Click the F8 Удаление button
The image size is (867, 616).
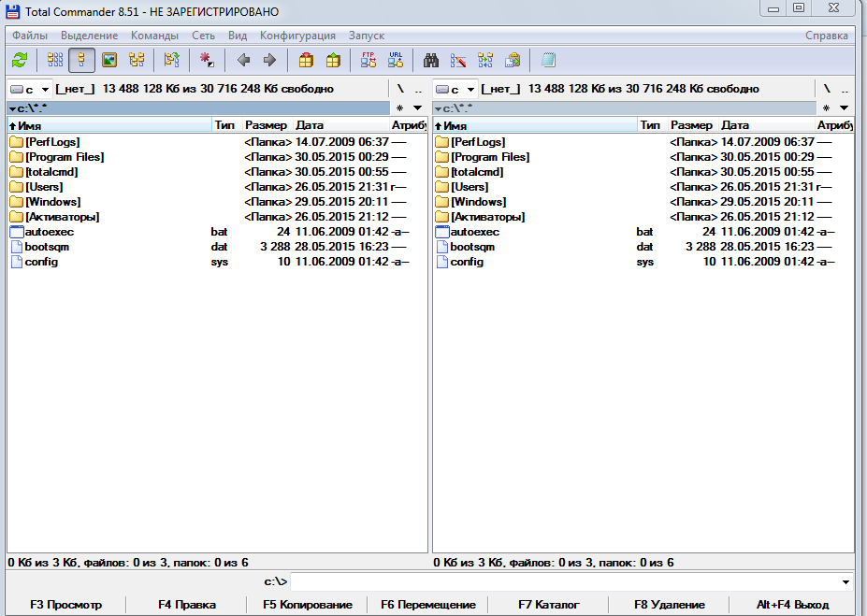(669, 605)
